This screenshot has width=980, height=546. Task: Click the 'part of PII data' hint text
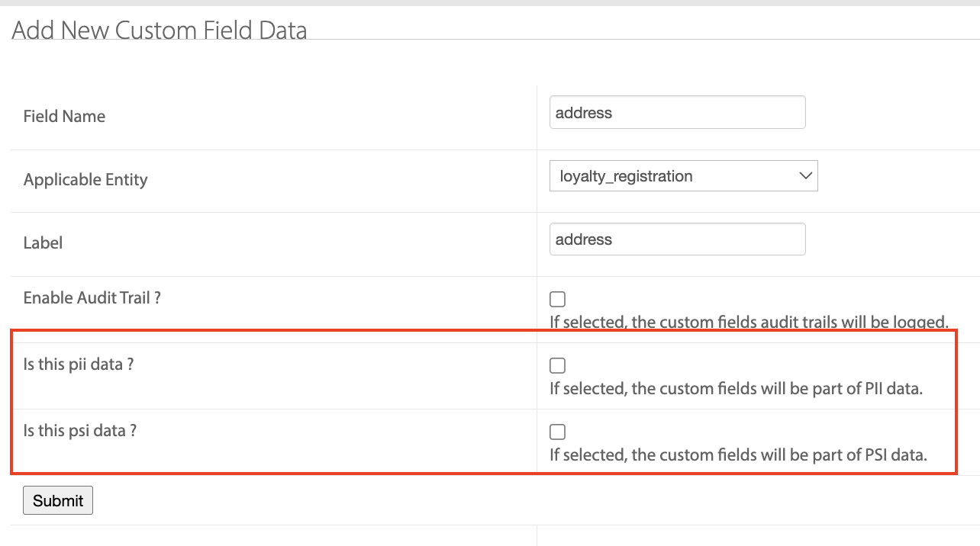click(x=736, y=389)
